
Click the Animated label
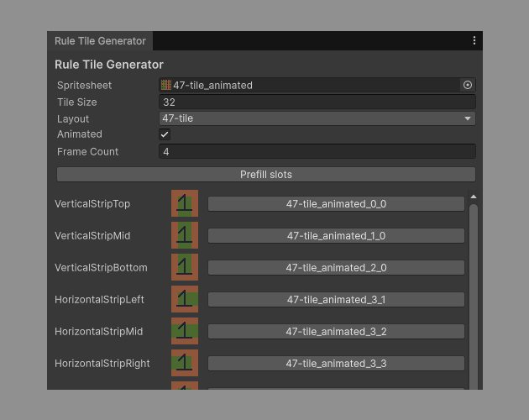pos(80,134)
